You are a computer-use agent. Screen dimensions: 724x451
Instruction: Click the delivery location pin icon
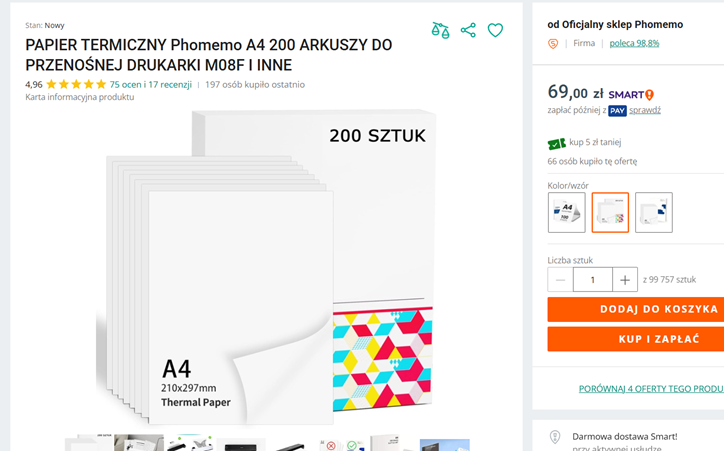click(x=555, y=437)
